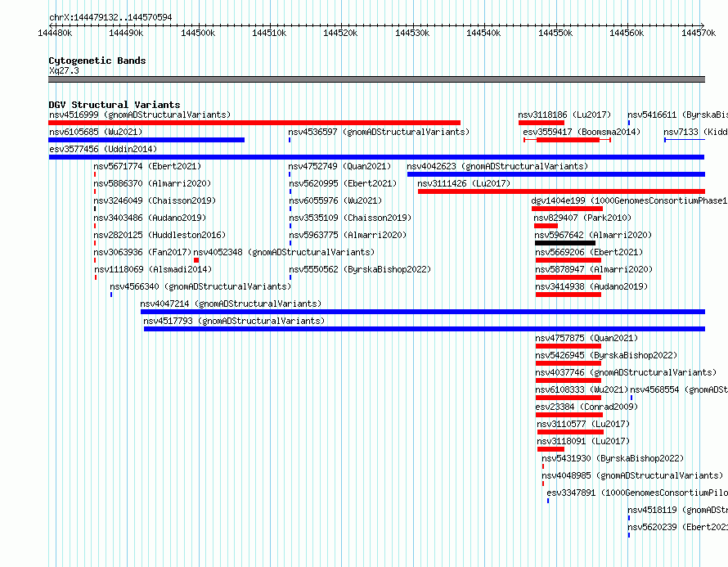
Task: Select nsv3110577 (Lu2017) label
Action: click(x=583, y=424)
